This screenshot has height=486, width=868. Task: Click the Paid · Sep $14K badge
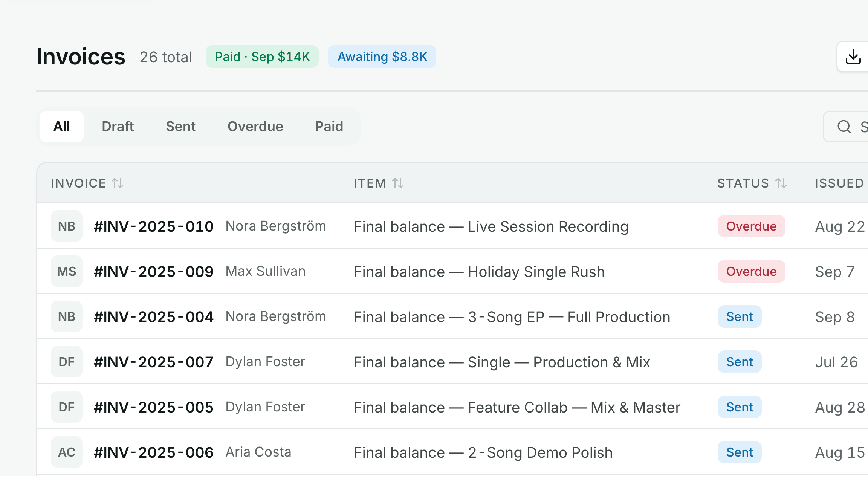coord(262,57)
